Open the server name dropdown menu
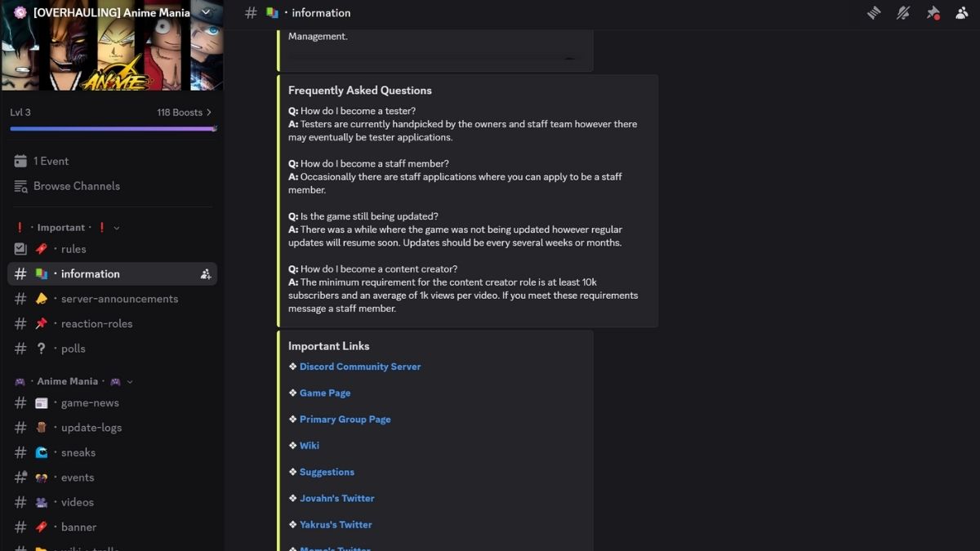 [206, 12]
